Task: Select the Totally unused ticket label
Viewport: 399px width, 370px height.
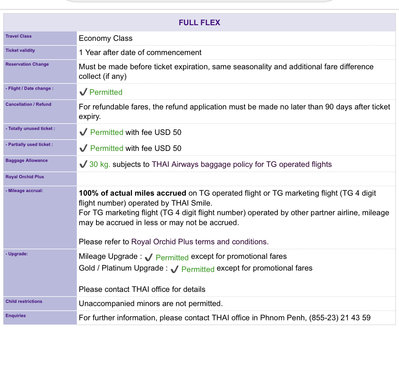Action: (x=30, y=128)
